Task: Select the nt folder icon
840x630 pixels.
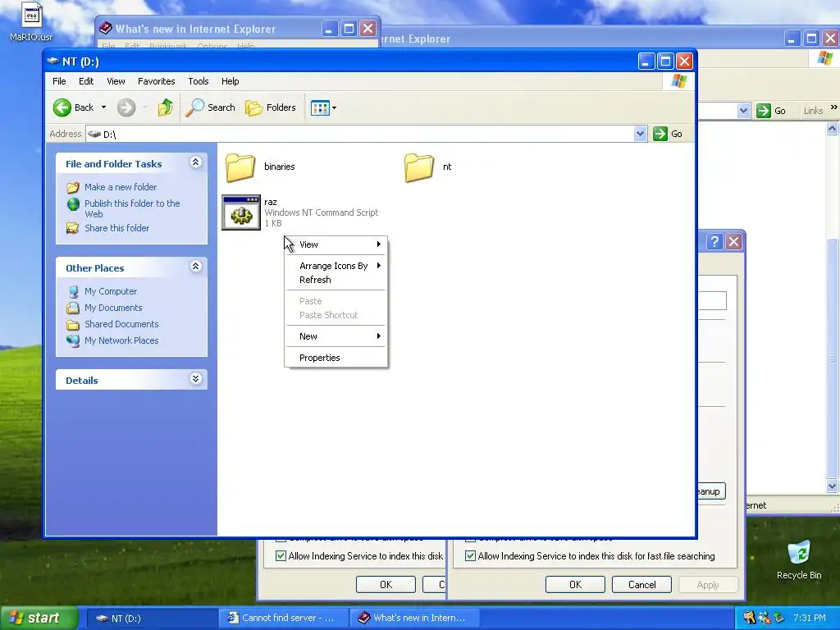Action: click(419, 167)
